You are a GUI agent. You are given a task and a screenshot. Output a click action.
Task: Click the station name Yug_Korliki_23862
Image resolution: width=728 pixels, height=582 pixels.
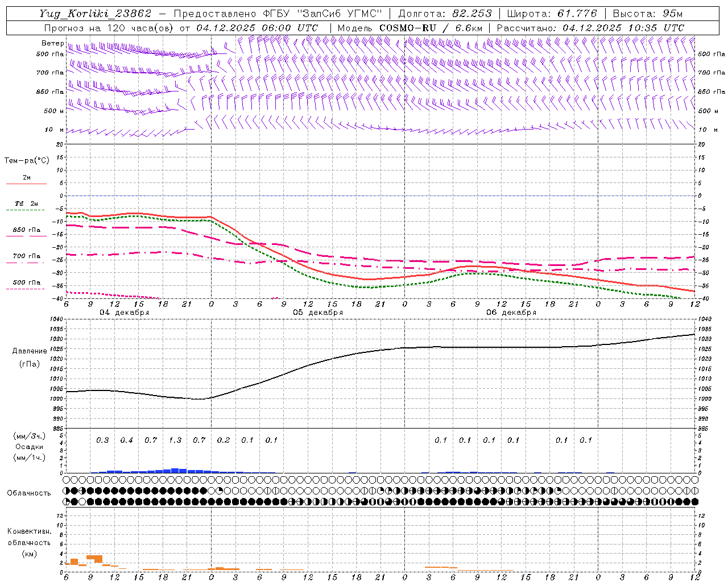point(95,14)
